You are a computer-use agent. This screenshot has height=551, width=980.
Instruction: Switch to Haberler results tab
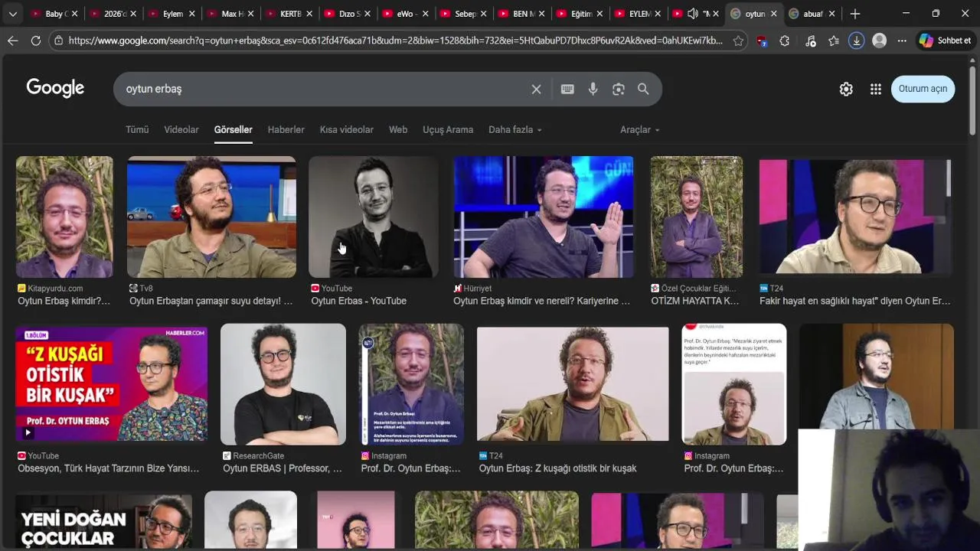click(x=286, y=129)
